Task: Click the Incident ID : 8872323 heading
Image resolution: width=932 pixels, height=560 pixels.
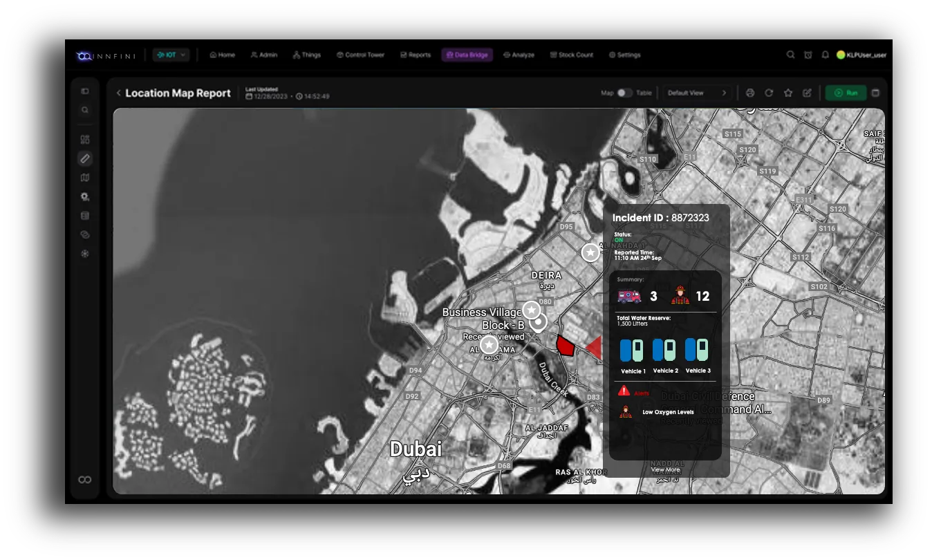Action: 660,218
